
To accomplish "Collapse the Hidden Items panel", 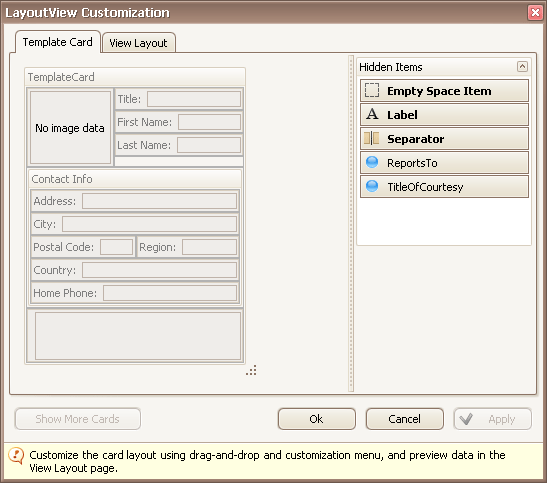I will 522,66.
